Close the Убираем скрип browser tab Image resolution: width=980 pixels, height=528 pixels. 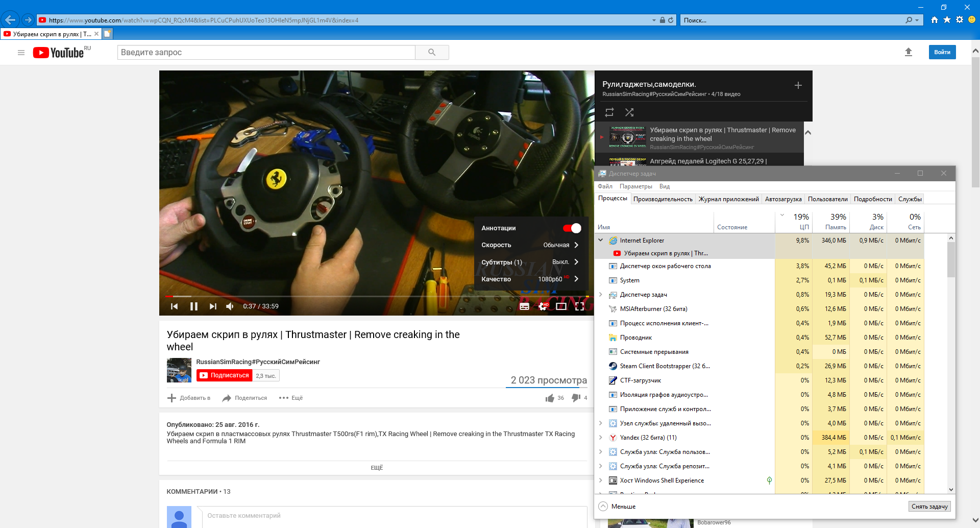click(96, 34)
